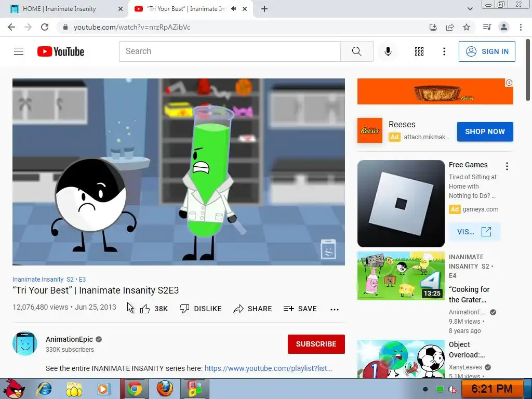This screenshot has width=532, height=399.
Task: Open the yellow folder taskbar icon
Action: click(74, 389)
